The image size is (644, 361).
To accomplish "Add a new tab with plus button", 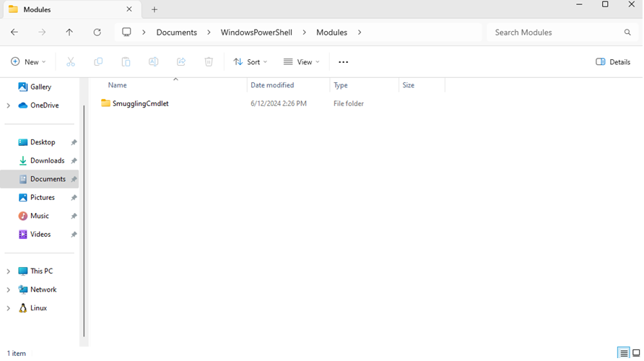I will tap(155, 10).
